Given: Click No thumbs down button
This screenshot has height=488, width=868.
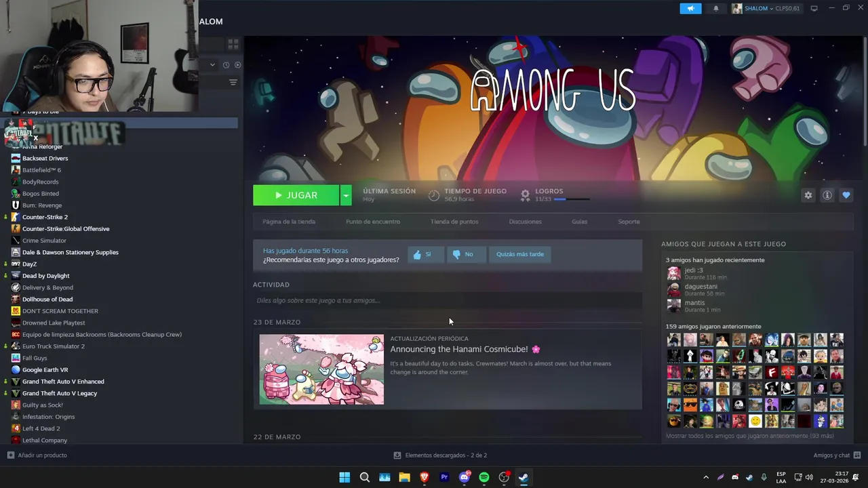Looking at the screenshot, I should [x=467, y=254].
